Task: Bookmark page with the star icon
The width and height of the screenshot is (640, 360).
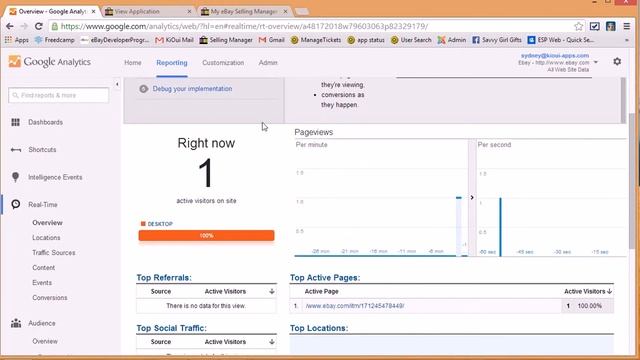Action: [x=578, y=27]
